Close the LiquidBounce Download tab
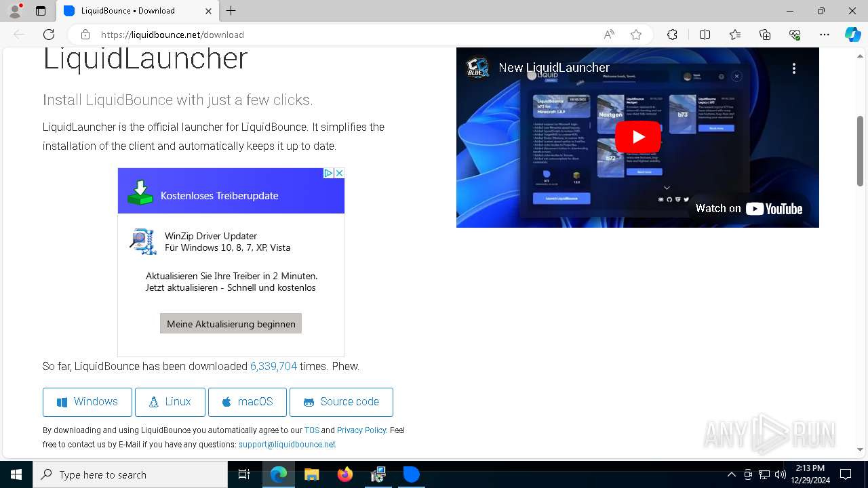868x488 pixels. click(x=209, y=11)
